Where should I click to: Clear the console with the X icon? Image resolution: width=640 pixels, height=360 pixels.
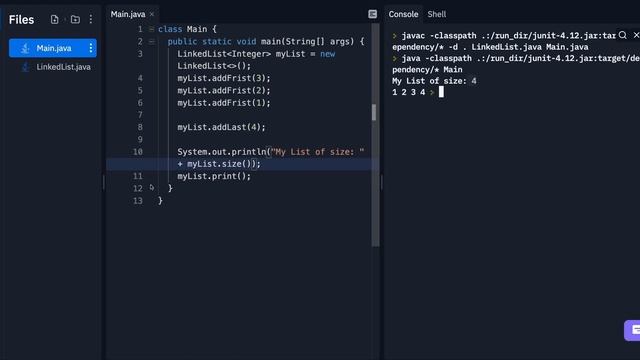tap(636, 35)
